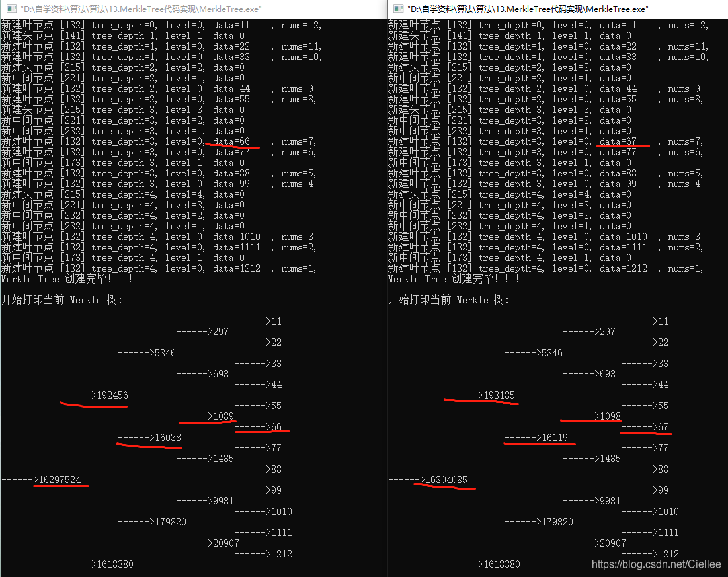The width and height of the screenshot is (728, 577).
Task: Click the right MerkleTree.exe console window icon
Action: [398, 9]
